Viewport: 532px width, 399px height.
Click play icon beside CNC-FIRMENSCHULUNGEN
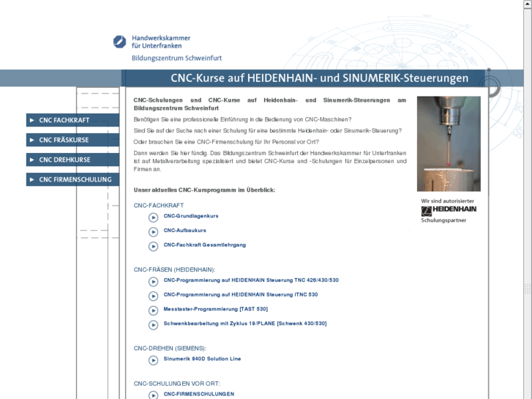pyautogui.click(x=154, y=395)
